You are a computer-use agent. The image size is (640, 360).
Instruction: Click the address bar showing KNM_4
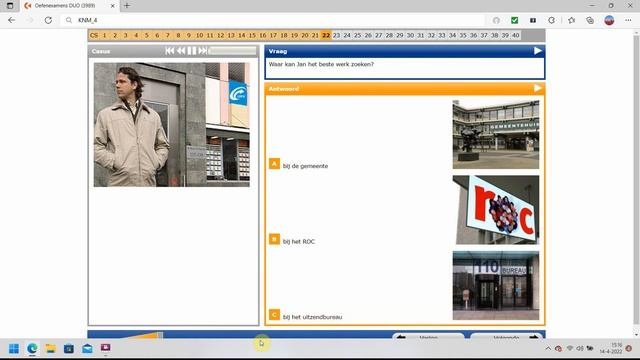(273, 20)
